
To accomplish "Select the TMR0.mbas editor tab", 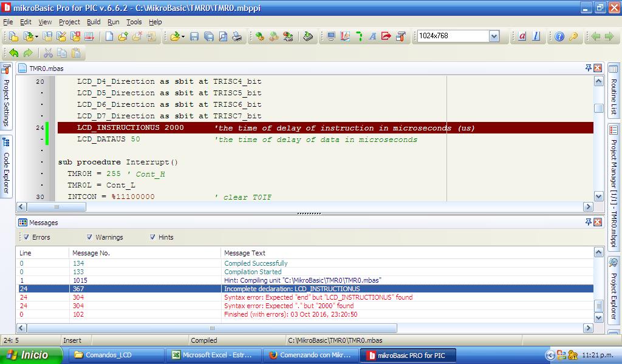I will pyautogui.click(x=41, y=69).
